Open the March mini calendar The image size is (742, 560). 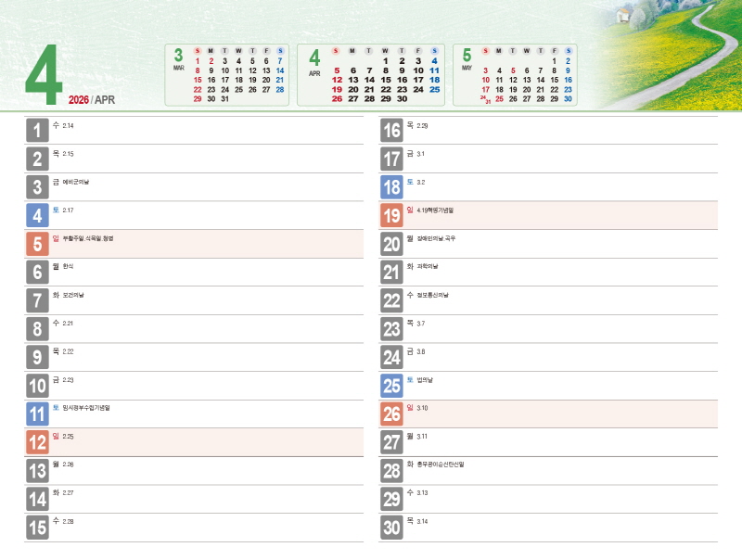(x=227, y=75)
